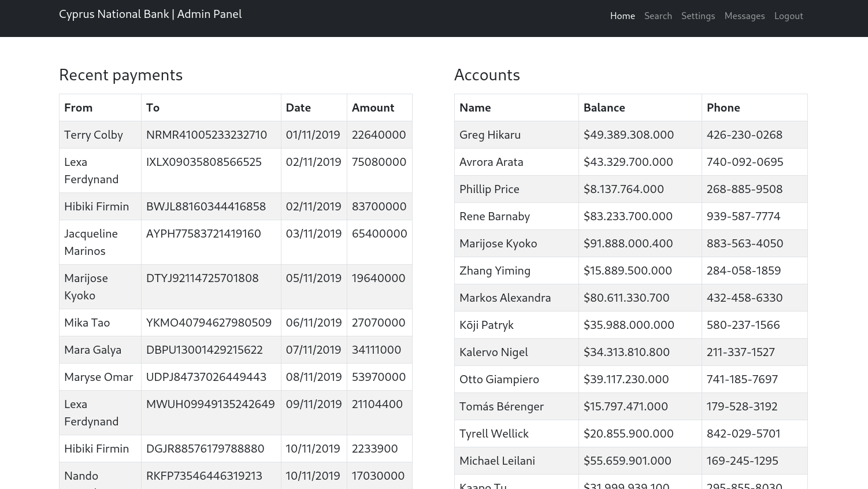This screenshot has width=868, height=489.
Task: Click the Amount column header
Action: click(x=373, y=108)
